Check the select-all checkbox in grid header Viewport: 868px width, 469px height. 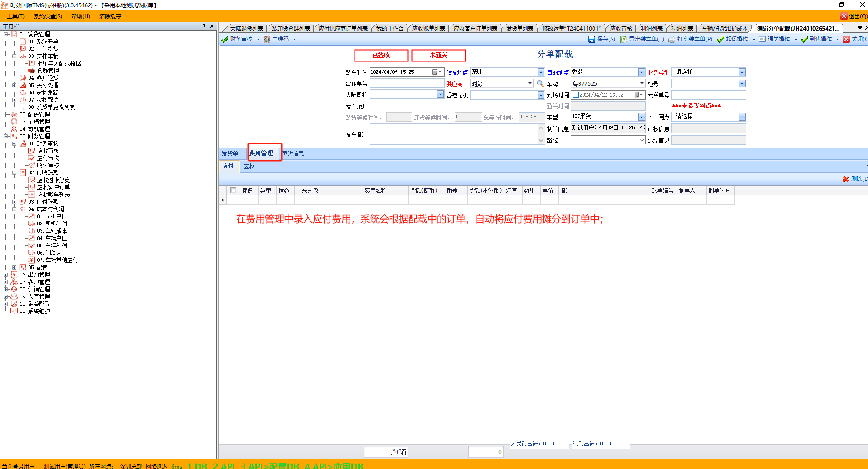tap(233, 190)
